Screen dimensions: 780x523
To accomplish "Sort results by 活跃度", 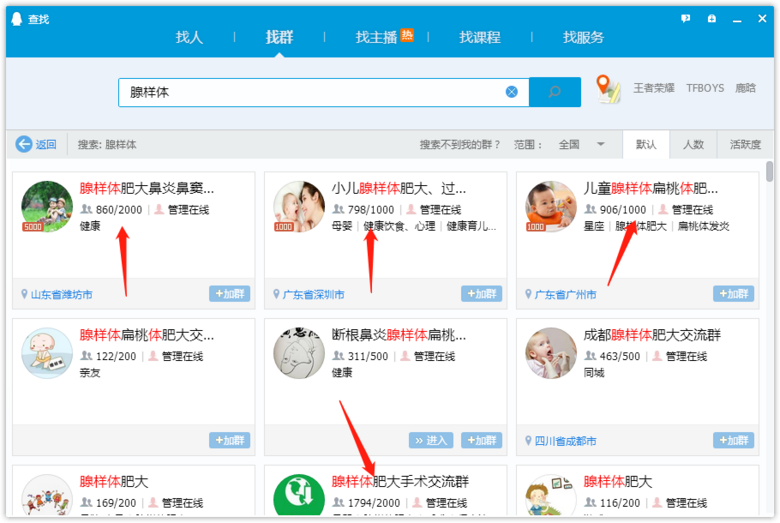I will [745, 144].
